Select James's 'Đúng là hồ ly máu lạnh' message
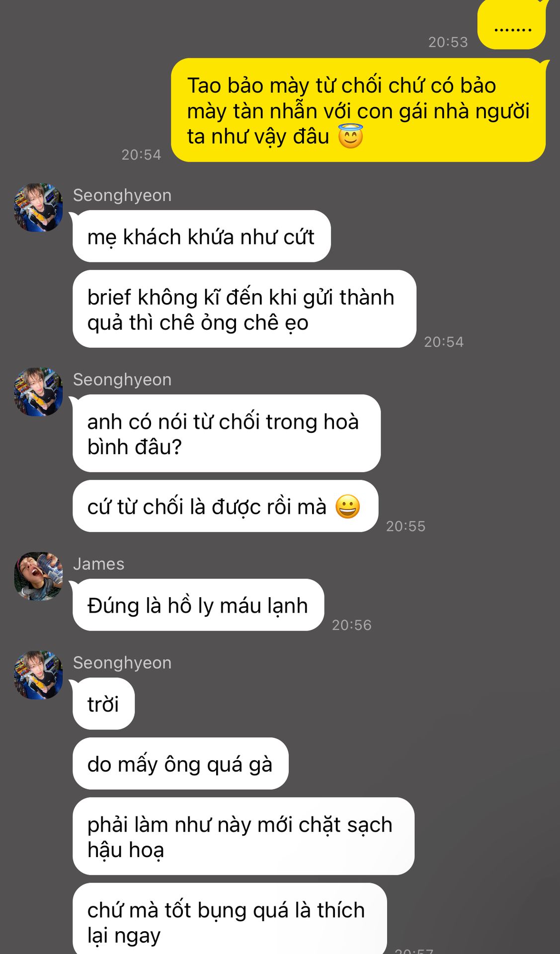The height and width of the screenshot is (954, 560). click(x=198, y=605)
